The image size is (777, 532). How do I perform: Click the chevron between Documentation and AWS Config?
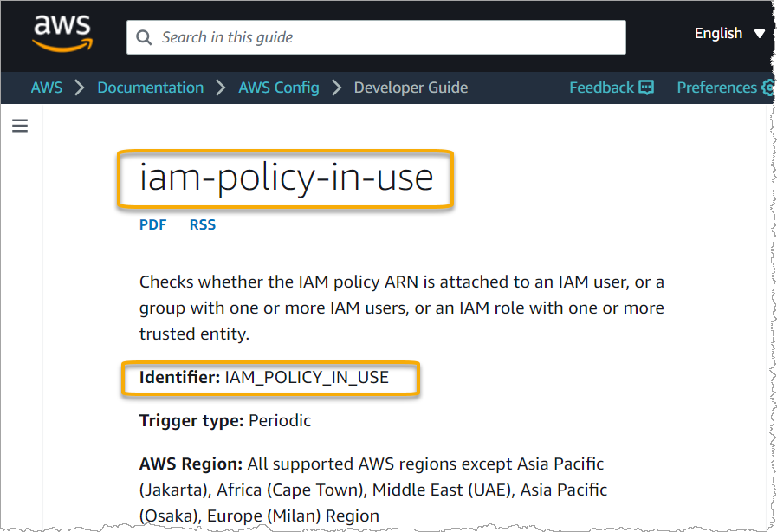click(220, 88)
